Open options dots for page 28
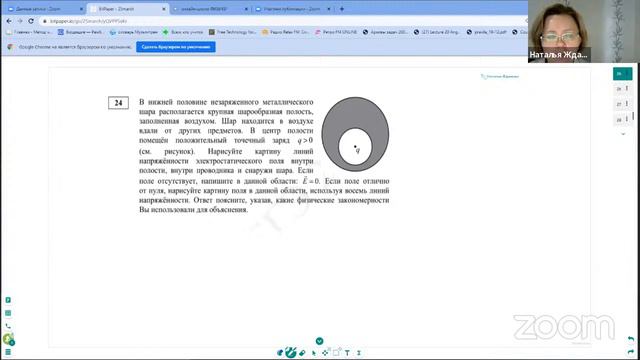640x360 pixels. coord(627,119)
